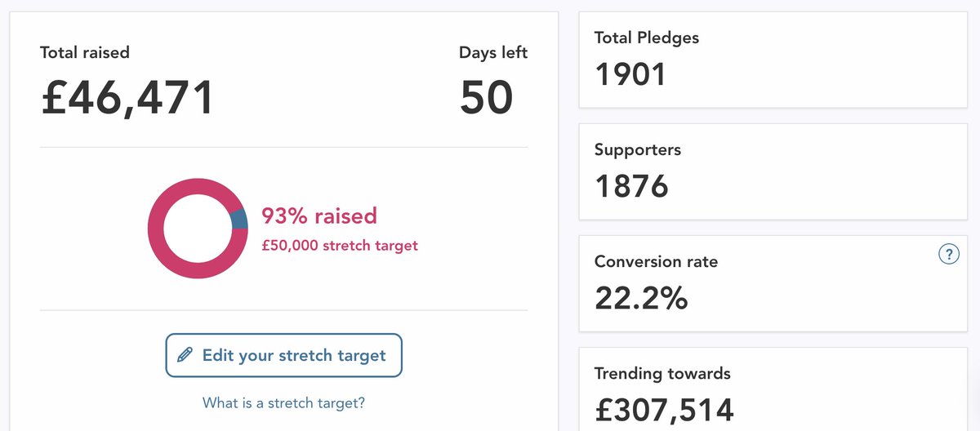Click the Days left heading label

pyautogui.click(x=493, y=53)
